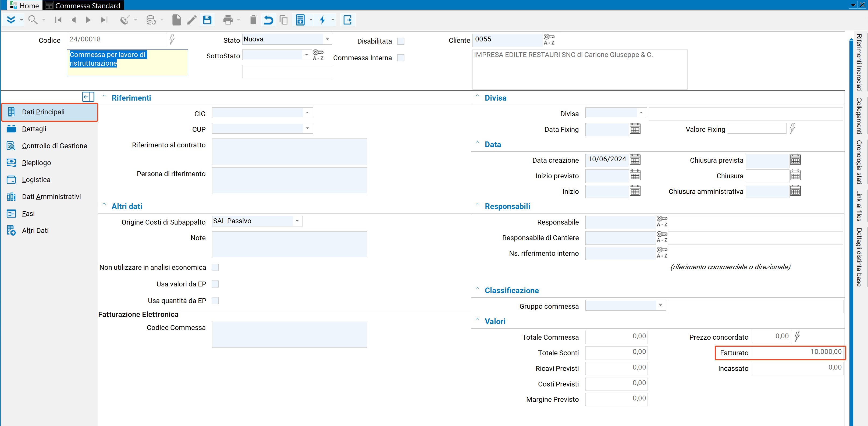Open Link ai files side panel
The width and height of the screenshot is (868, 426).
tap(859, 206)
